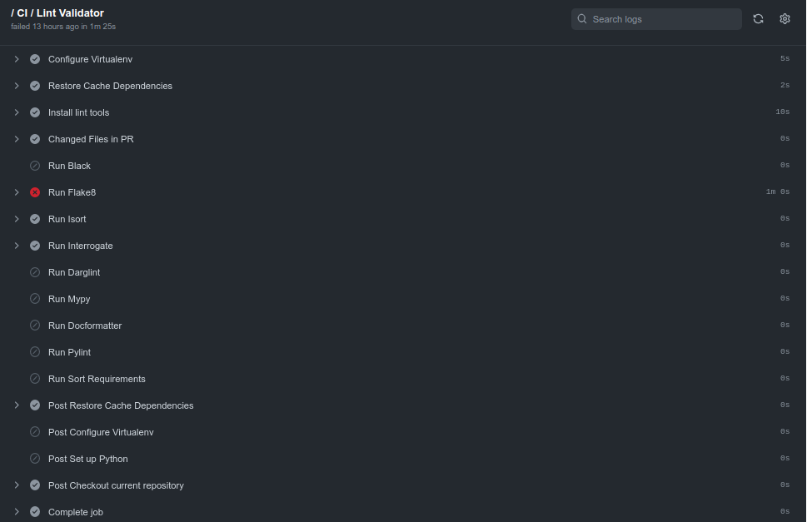This screenshot has width=812, height=522.
Task: Click the skipped icon beside Run Mypy
Action: (34, 298)
